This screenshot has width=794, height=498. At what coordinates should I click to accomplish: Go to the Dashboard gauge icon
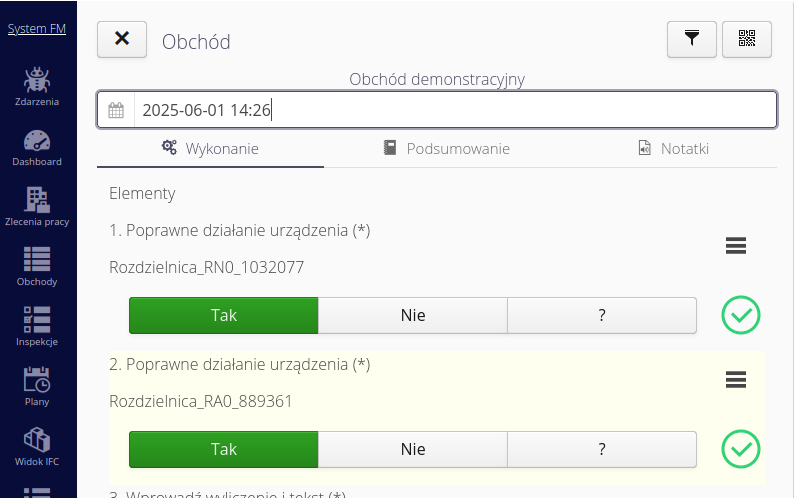37,147
